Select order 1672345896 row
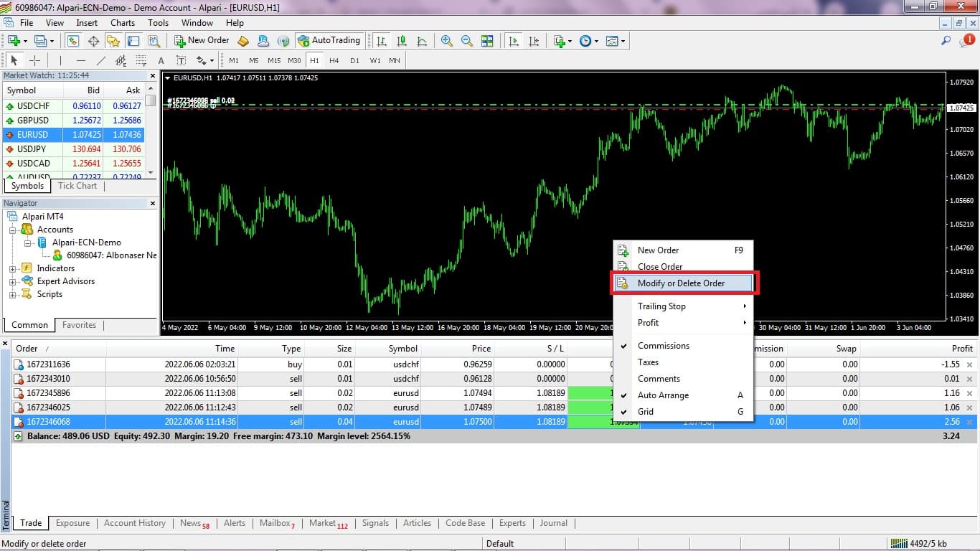Screen dimensions: 980x551 point(494,393)
